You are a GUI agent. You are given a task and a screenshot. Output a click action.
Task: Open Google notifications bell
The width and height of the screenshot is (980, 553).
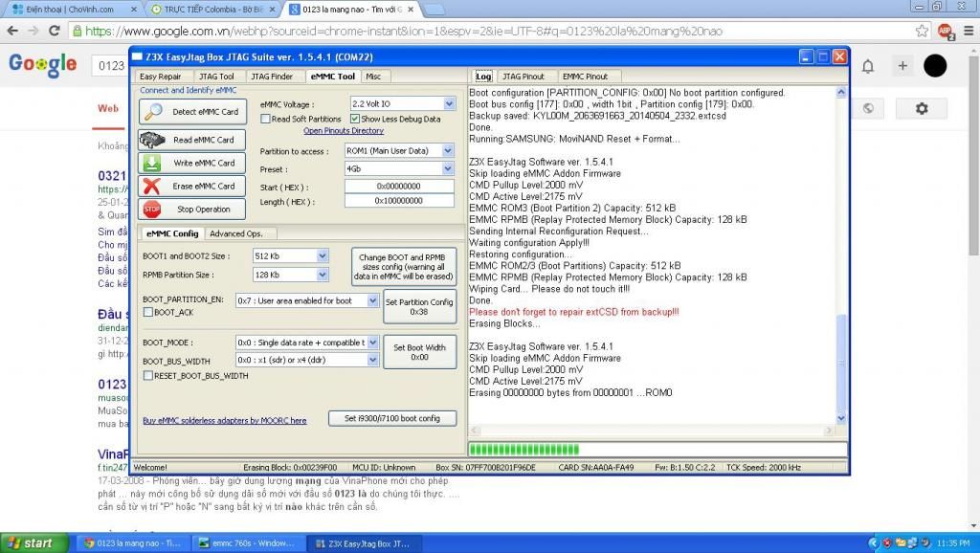coord(868,66)
